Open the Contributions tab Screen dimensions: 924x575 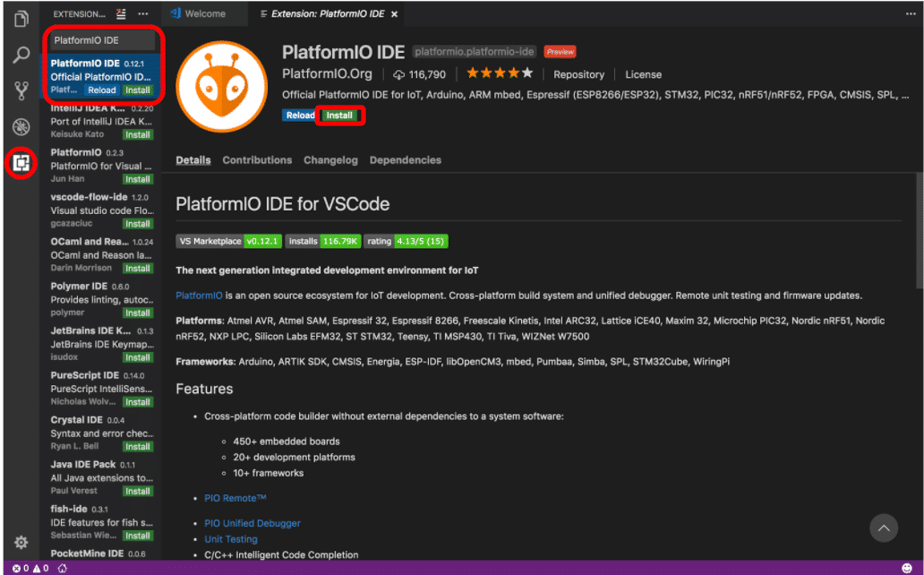(257, 159)
